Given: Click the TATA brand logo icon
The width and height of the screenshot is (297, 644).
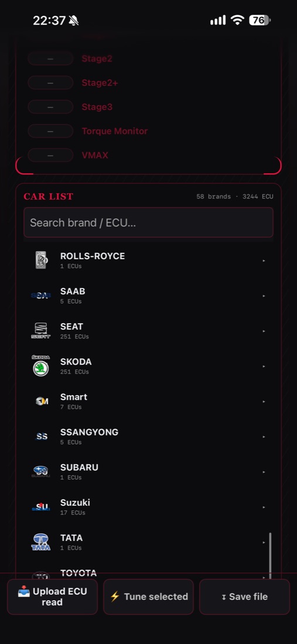Looking at the screenshot, I should (x=40, y=542).
